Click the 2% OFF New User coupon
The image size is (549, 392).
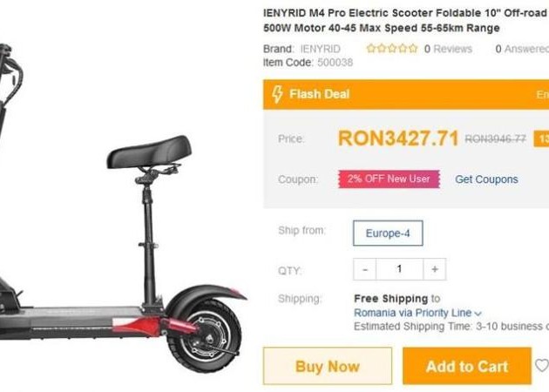(x=389, y=179)
